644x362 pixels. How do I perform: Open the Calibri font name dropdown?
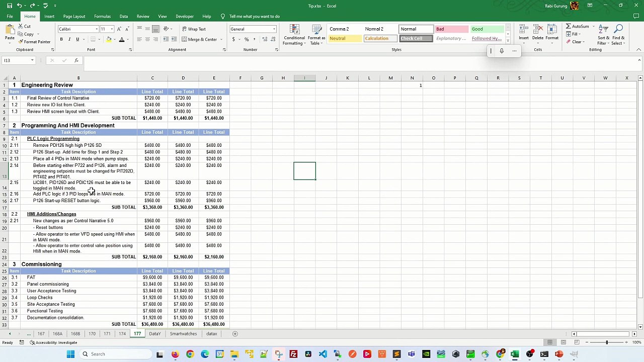(97, 29)
